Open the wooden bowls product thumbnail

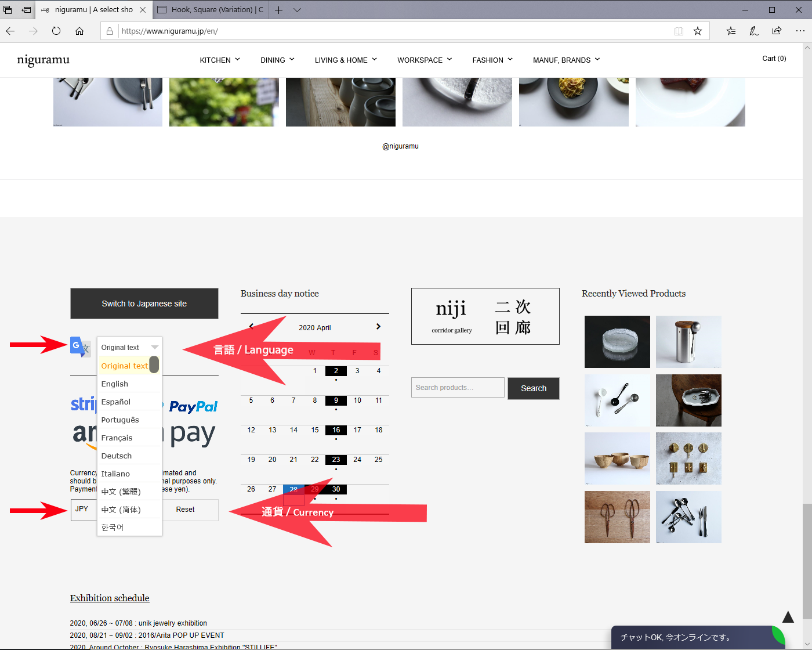pos(617,458)
